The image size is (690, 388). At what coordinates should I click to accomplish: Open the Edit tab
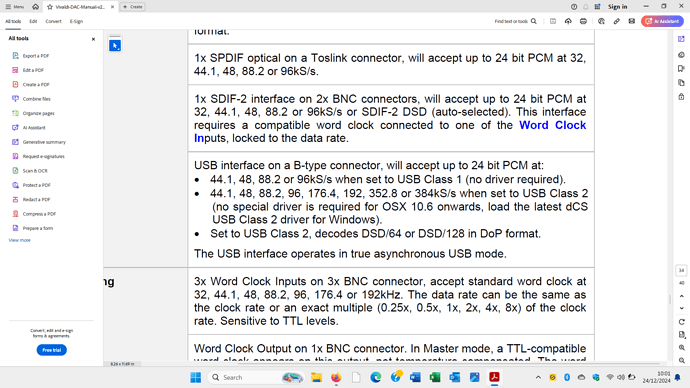(33, 21)
